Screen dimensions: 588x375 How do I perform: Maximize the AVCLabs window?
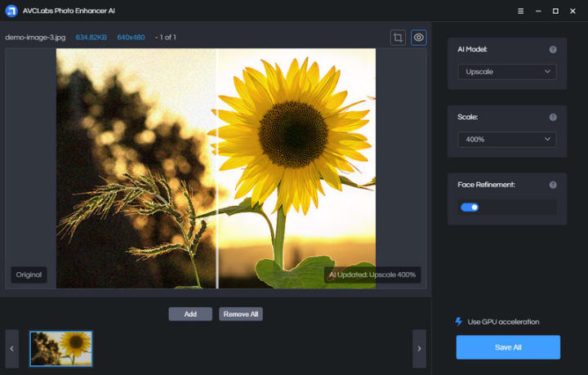[x=555, y=11]
